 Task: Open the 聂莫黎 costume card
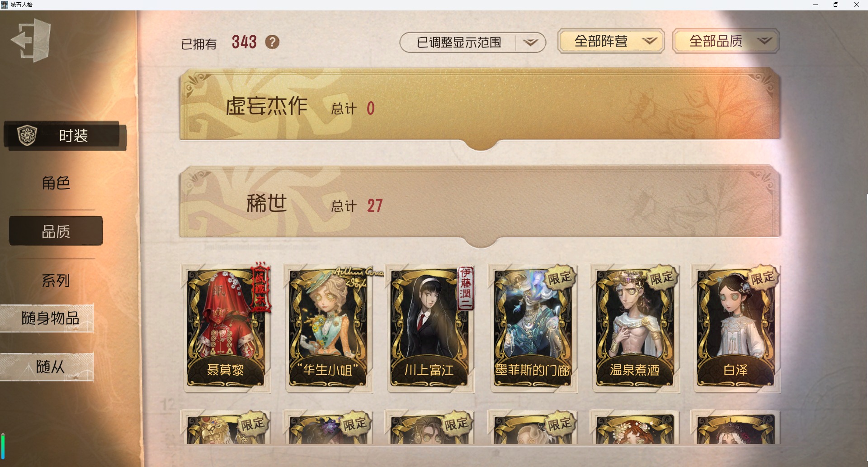pos(226,328)
